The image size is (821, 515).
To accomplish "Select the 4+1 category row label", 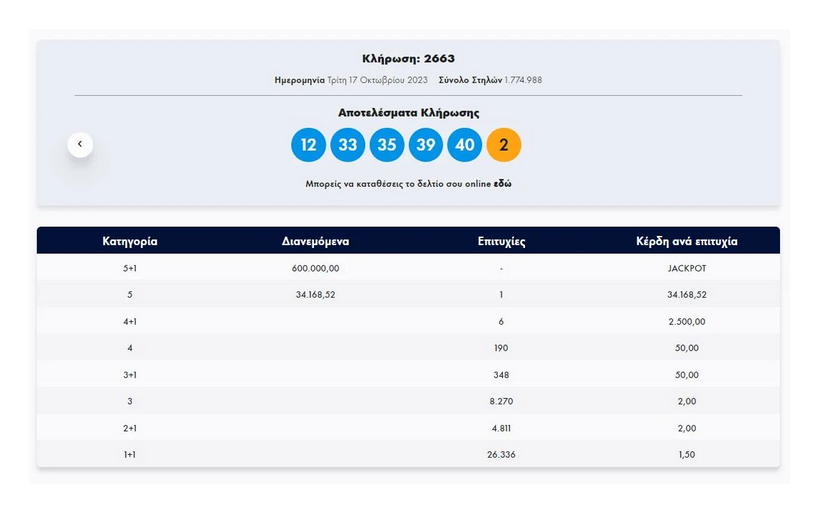I will pyautogui.click(x=130, y=322).
